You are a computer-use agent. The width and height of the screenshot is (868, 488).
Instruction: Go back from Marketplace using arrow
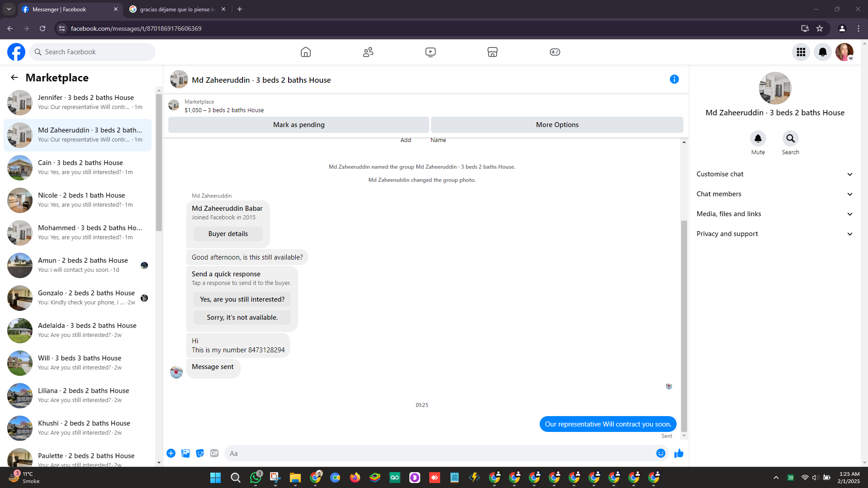[x=14, y=77]
